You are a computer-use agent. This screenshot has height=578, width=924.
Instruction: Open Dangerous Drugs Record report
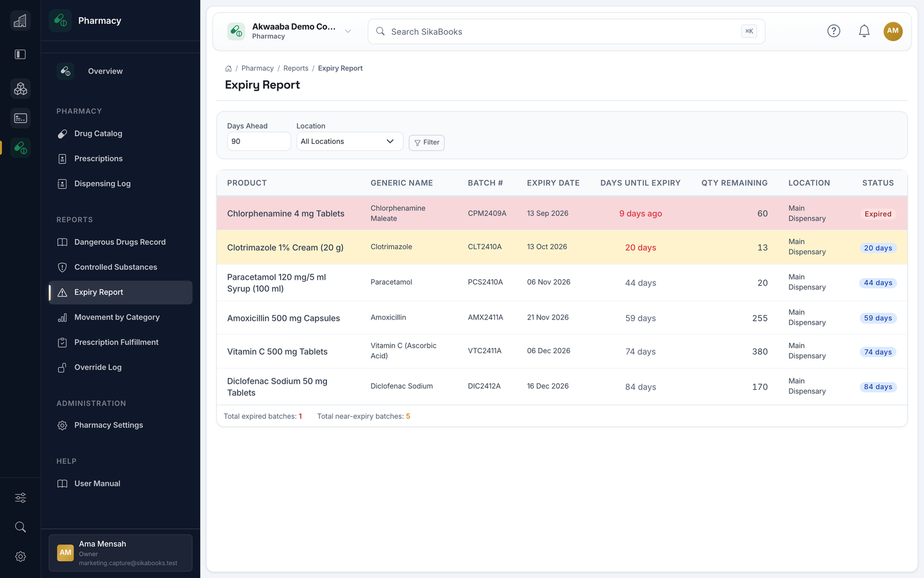point(121,242)
